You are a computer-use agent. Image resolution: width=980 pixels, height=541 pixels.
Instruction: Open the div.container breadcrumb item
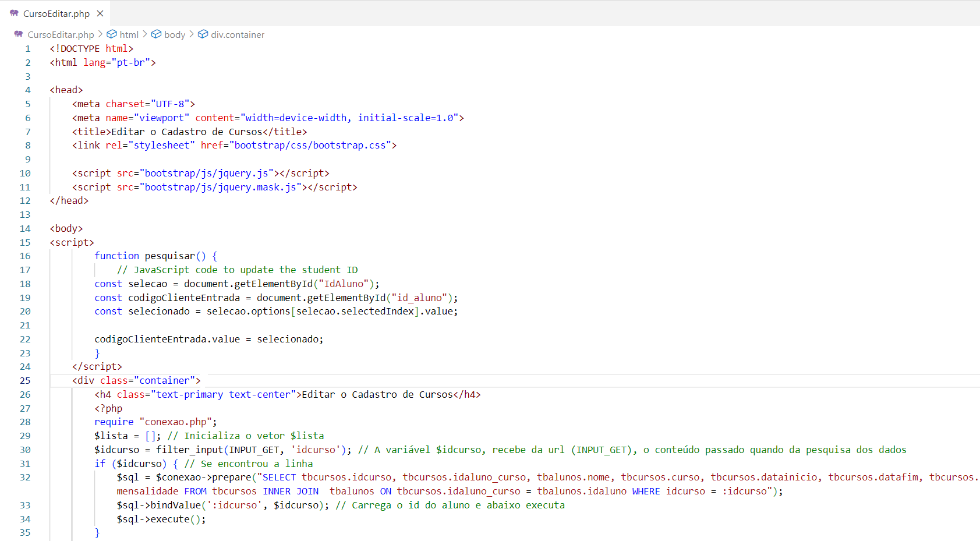[237, 35]
